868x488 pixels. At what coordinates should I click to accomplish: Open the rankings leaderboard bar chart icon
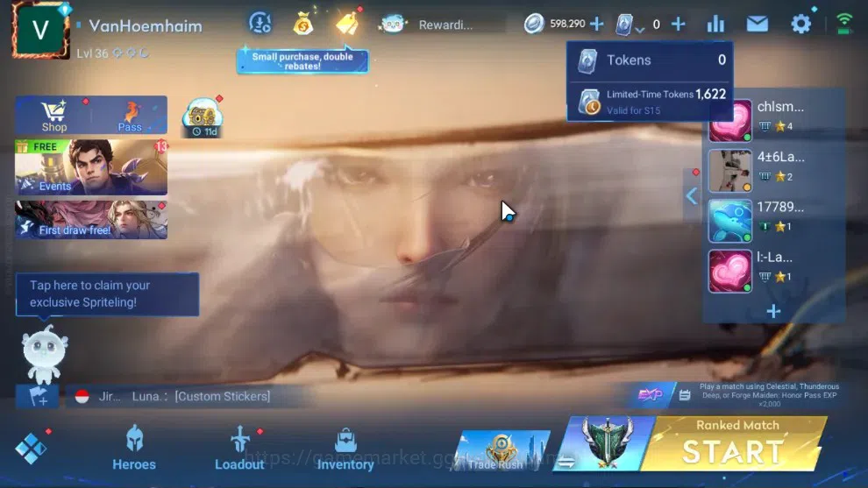(x=715, y=24)
